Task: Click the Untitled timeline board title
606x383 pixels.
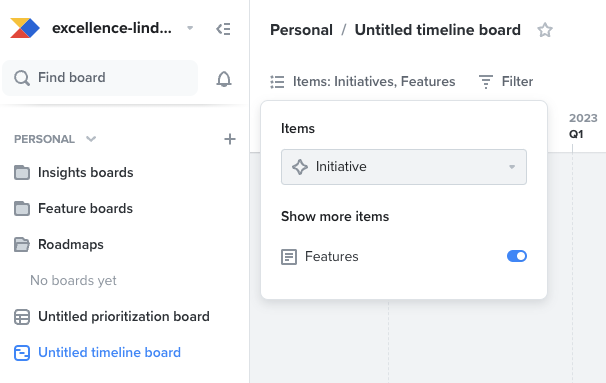Action: click(437, 30)
